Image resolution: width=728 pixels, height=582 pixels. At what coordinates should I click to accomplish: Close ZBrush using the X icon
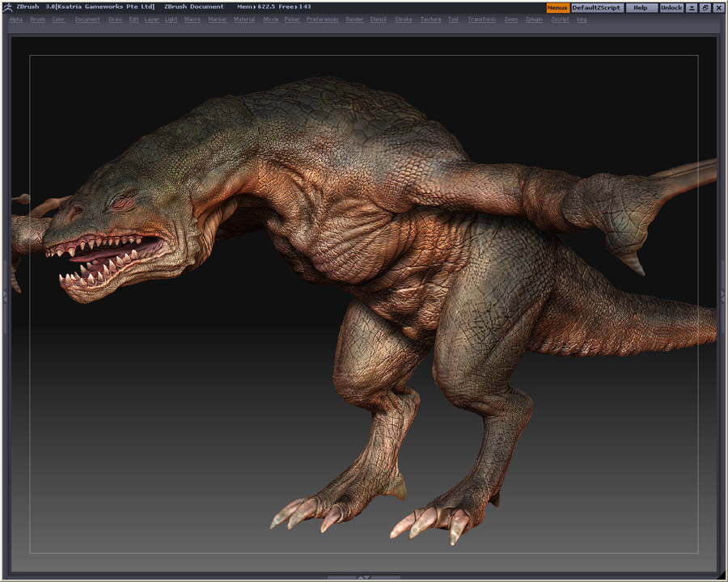(717, 8)
